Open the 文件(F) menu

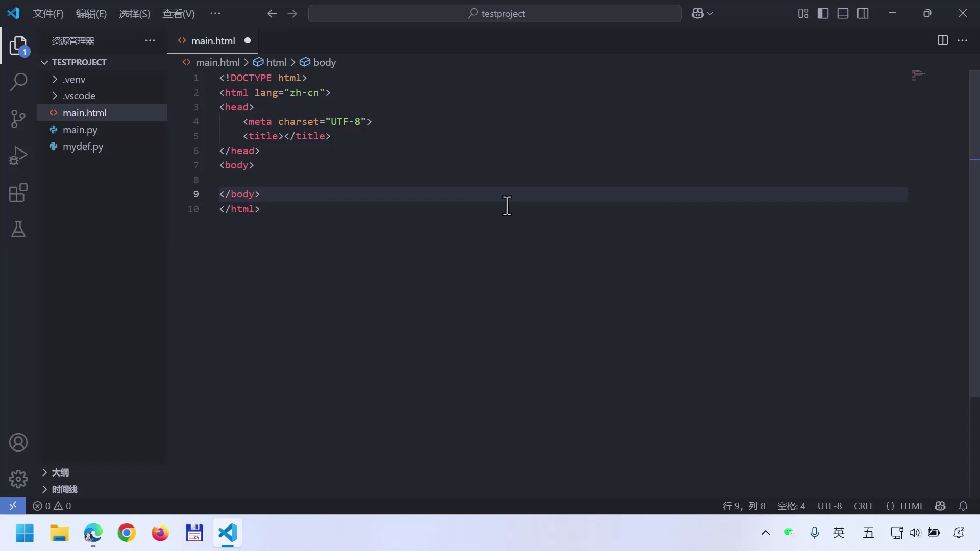click(48, 13)
